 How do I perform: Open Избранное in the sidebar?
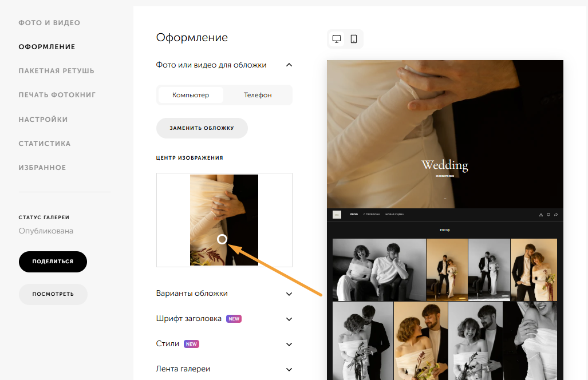click(x=42, y=168)
